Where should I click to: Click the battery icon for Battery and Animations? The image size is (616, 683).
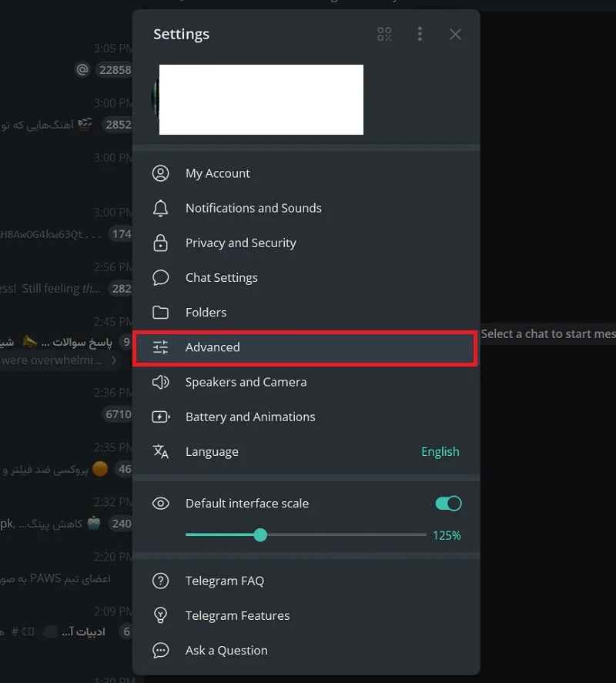point(161,417)
